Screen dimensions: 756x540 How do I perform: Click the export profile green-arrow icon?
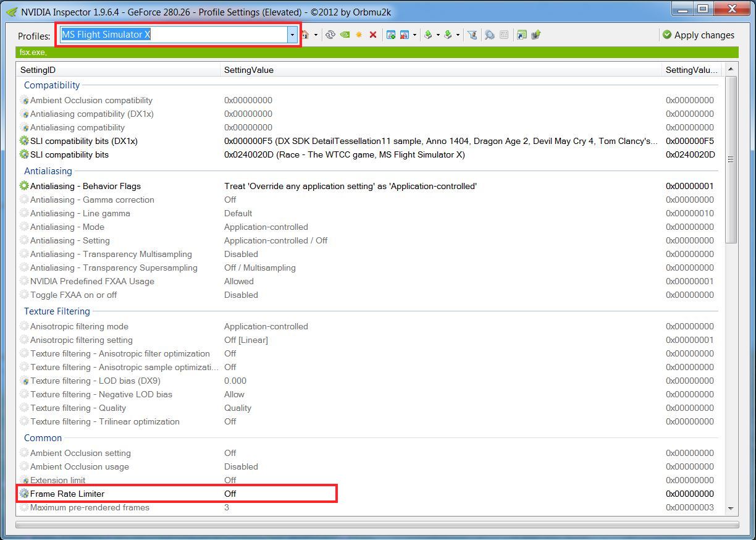click(428, 35)
